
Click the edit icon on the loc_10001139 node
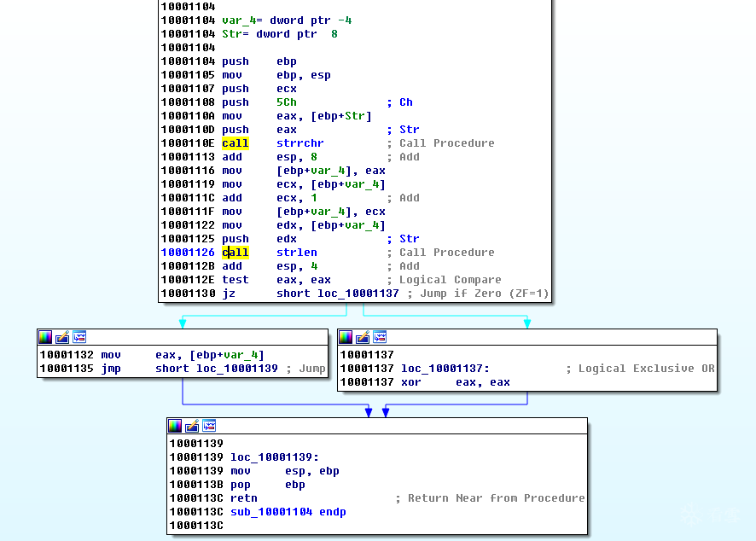coord(192,426)
